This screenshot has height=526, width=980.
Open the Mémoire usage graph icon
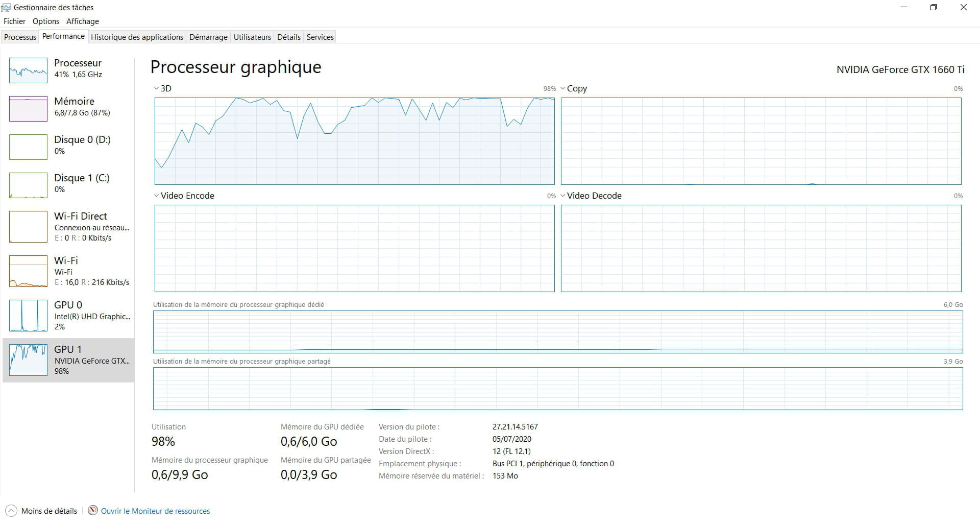(x=28, y=109)
